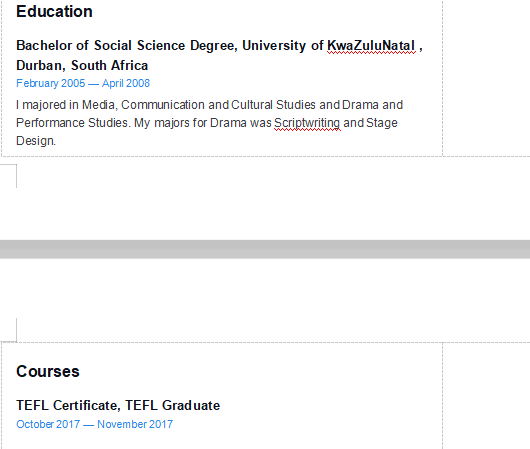Click the word Design. ending the paragraph
This screenshot has height=449, width=530.
pos(36,141)
